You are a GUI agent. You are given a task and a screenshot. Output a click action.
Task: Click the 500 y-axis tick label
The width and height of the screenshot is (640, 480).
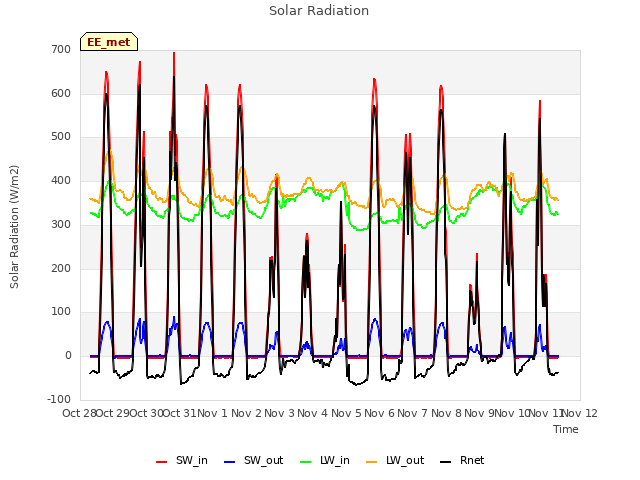point(61,137)
